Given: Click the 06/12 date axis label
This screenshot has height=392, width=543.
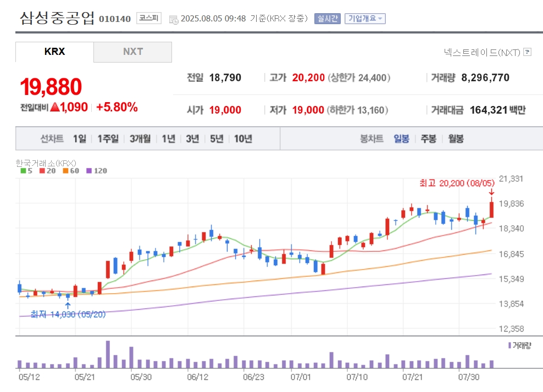Looking at the screenshot, I should 198,377.
